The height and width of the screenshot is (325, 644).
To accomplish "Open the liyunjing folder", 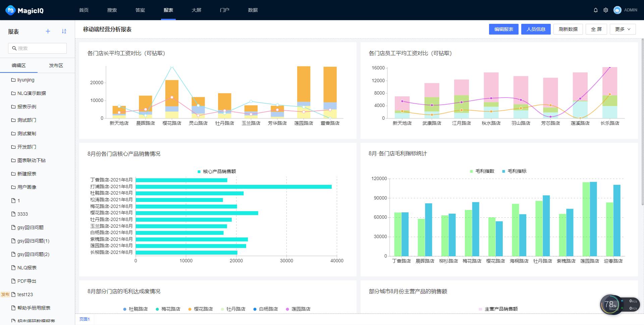I will [x=26, y=80].
